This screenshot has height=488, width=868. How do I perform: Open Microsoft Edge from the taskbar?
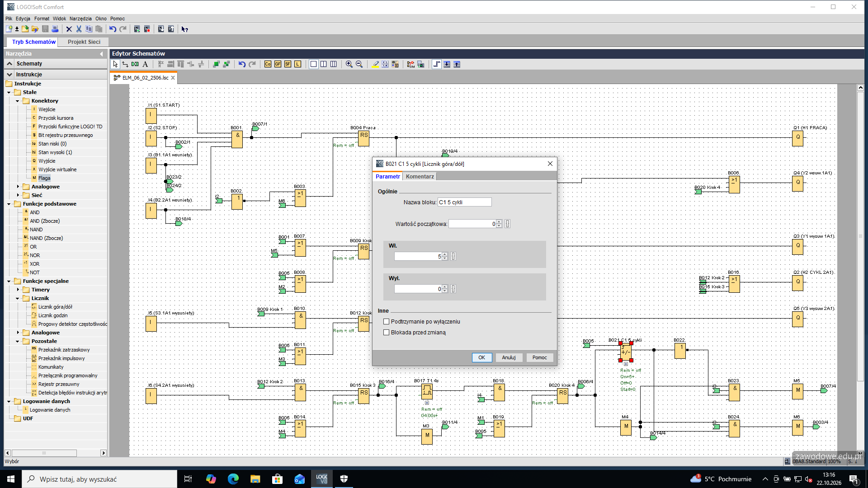(233, 479)
